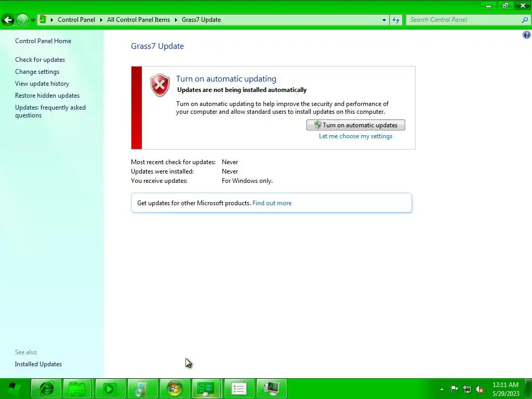
Task: Show hidden tray icons arrow
Action: 442,389
